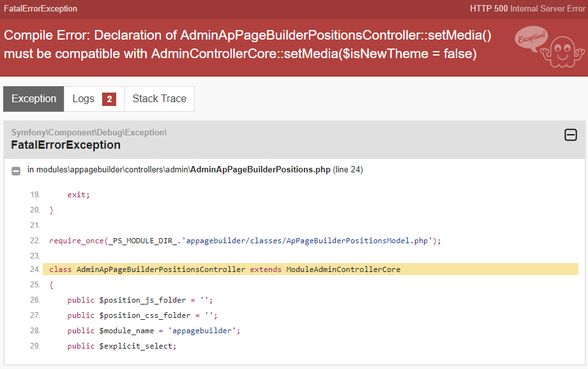
Task: Click the require_once code on line 22
Action: coord(245,241)
